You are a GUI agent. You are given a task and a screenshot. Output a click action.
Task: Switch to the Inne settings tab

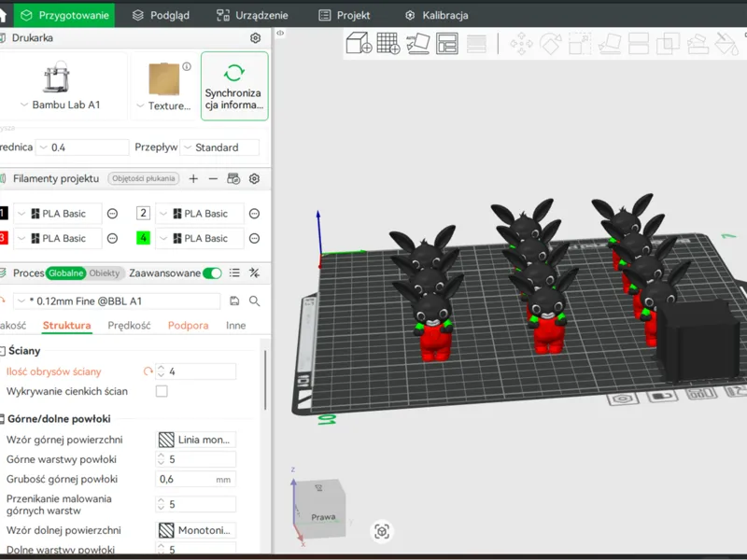click(x=236, y=325)
